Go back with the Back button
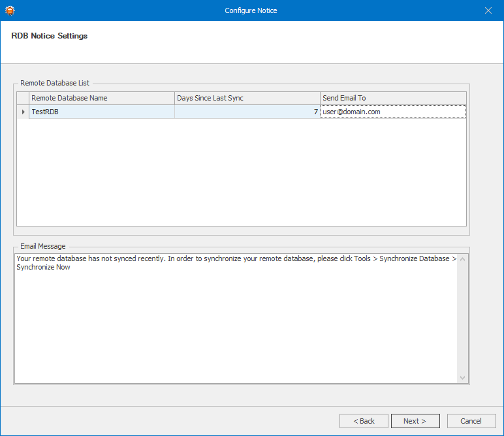The height and width of the screenshot is (436, 504). click(x=364, y=421)
